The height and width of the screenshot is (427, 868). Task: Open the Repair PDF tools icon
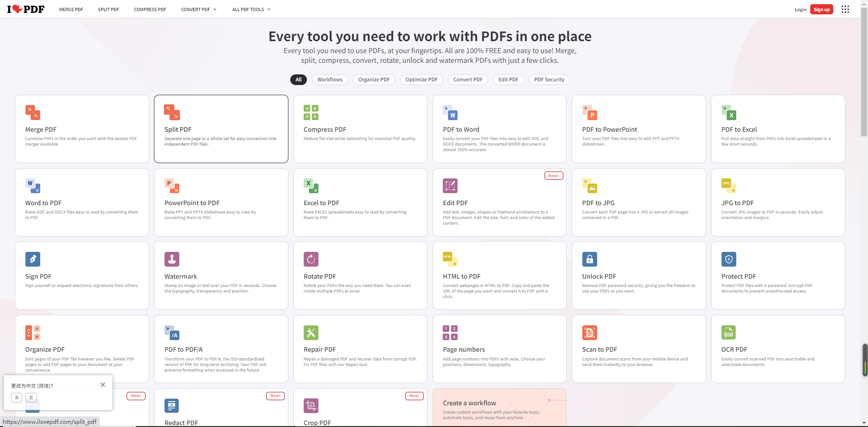(311, 333)
